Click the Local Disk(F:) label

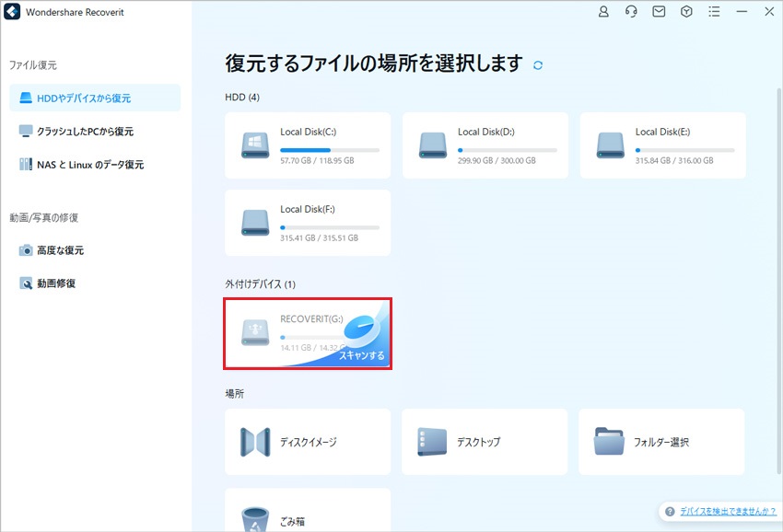point(308,209)
